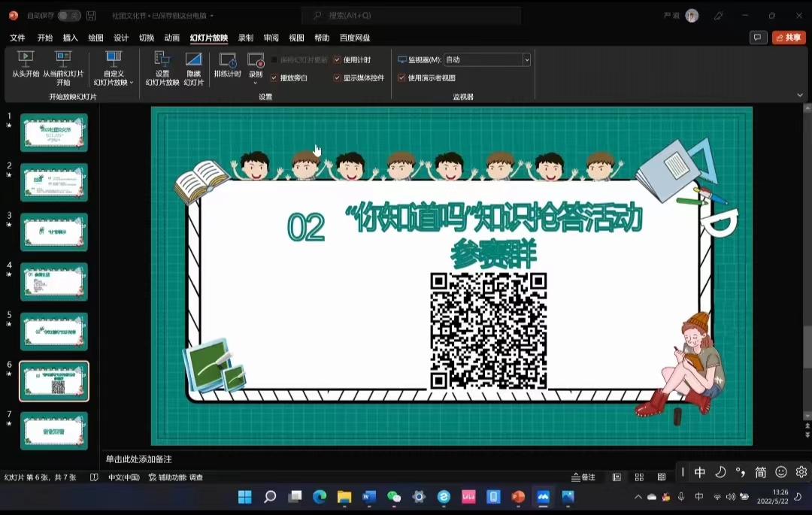This screenshot has width=812, height=515.
Task: Show hidden system tray icons
Action: point(638,497)
